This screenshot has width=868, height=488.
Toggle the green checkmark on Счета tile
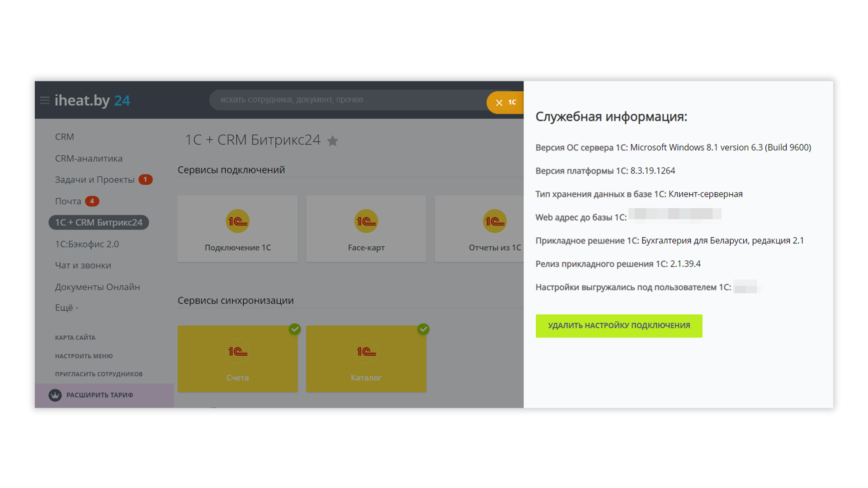click(295, 329)
